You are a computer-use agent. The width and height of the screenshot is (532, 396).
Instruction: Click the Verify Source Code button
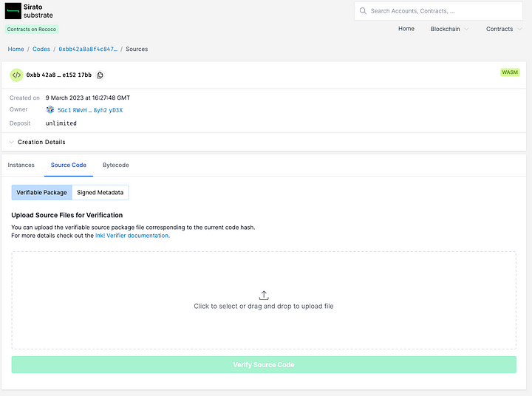[264, 364]
